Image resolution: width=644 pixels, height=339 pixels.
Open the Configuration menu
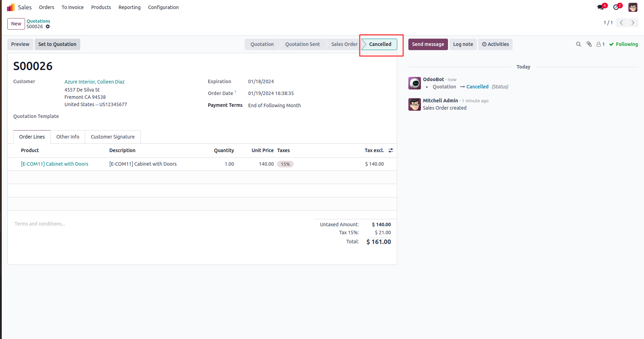pos(163,7)
